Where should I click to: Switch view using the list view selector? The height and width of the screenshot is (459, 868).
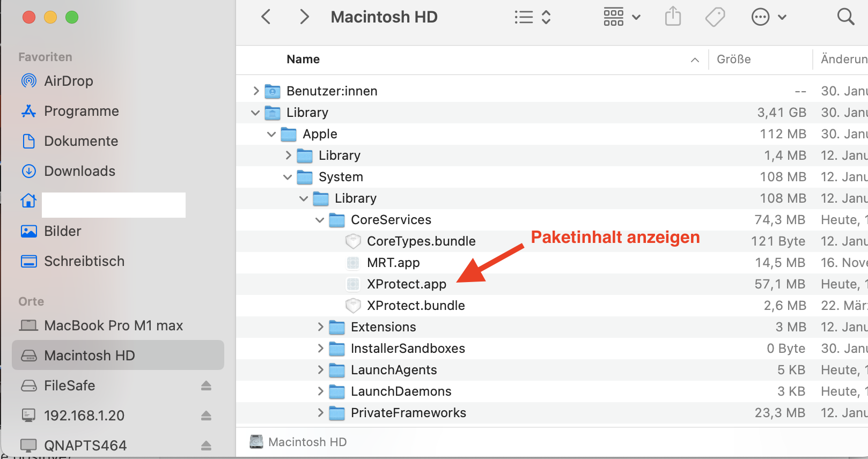click(532, 17)
